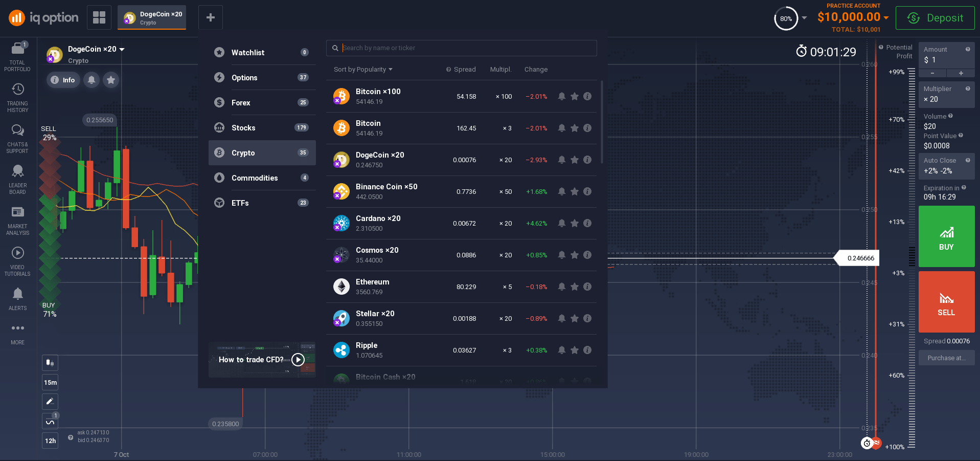This screenshot has width=980, height=461.
Task: Open ETFs category
Action: coord(262,203)
